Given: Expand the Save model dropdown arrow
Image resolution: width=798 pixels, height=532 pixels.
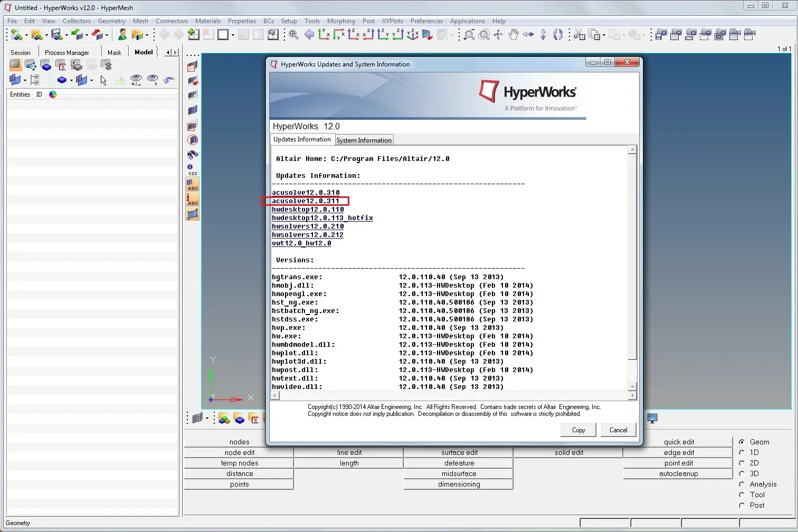Looking at the screenshot, I should (x=66, y=35).
